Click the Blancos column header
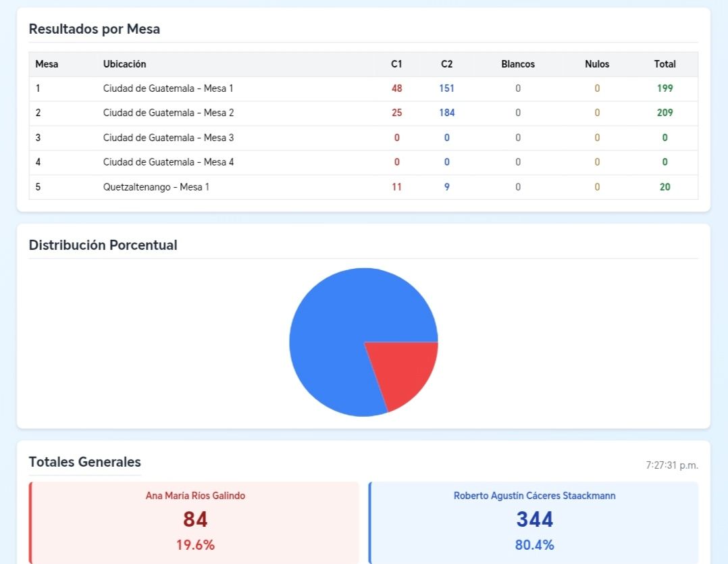Viewport: 728px width, 564px height. [518, 64]
